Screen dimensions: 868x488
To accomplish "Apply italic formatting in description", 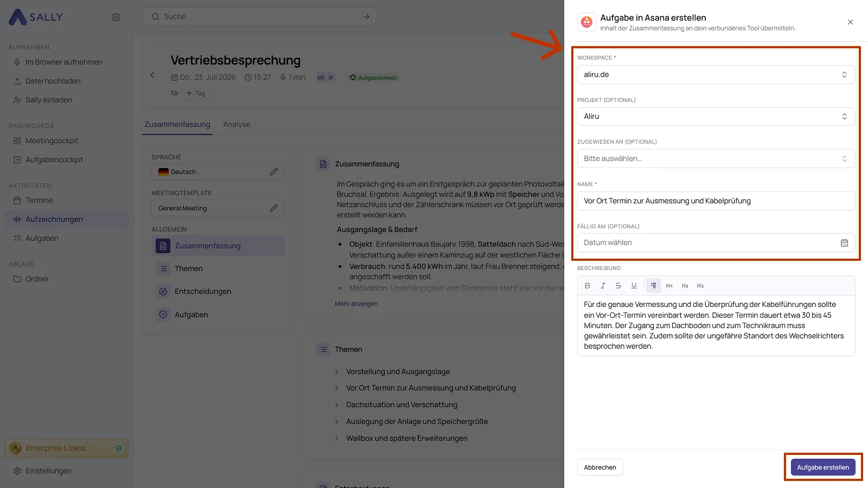I will click(x=603, y=286).
